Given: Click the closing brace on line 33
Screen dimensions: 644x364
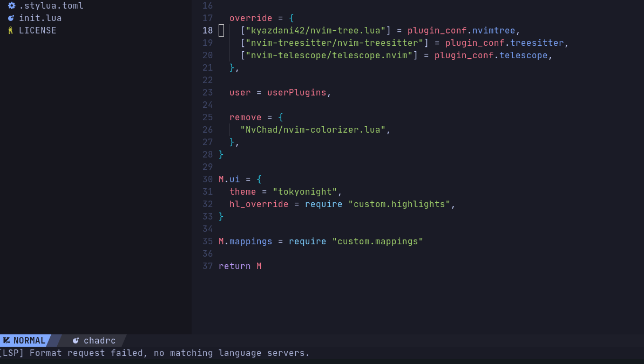Looking at the screenshot, I should coord(221,216).
